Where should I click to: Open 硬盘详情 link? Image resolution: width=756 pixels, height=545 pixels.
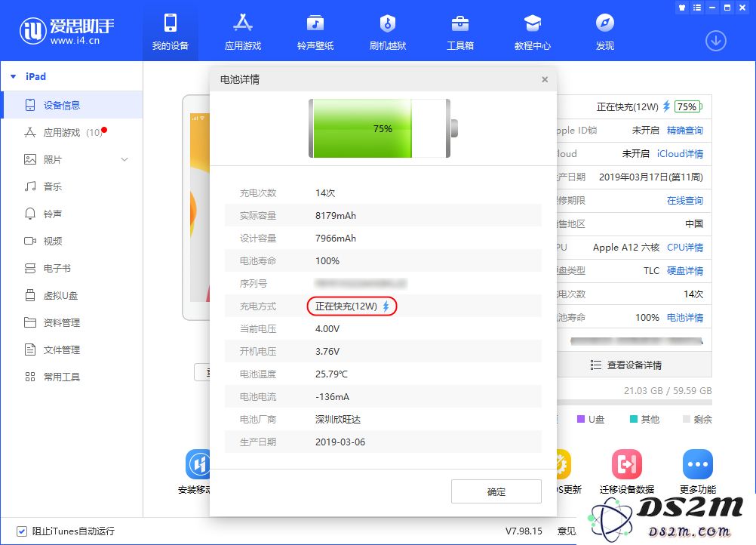coord(684,270)
